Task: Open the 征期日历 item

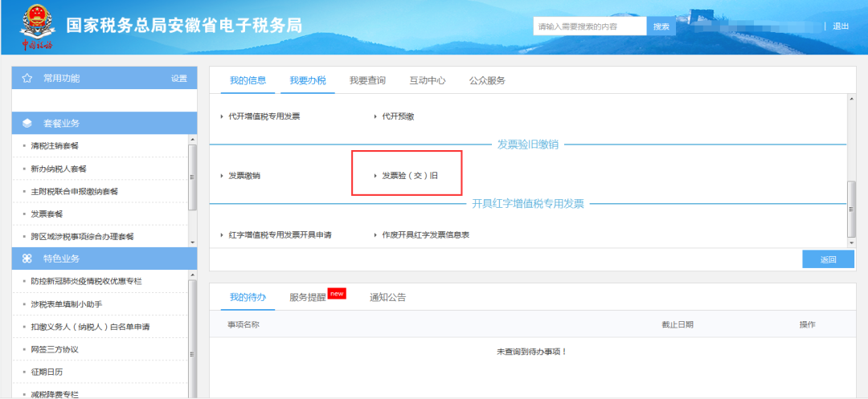Action: pos(47,372)
